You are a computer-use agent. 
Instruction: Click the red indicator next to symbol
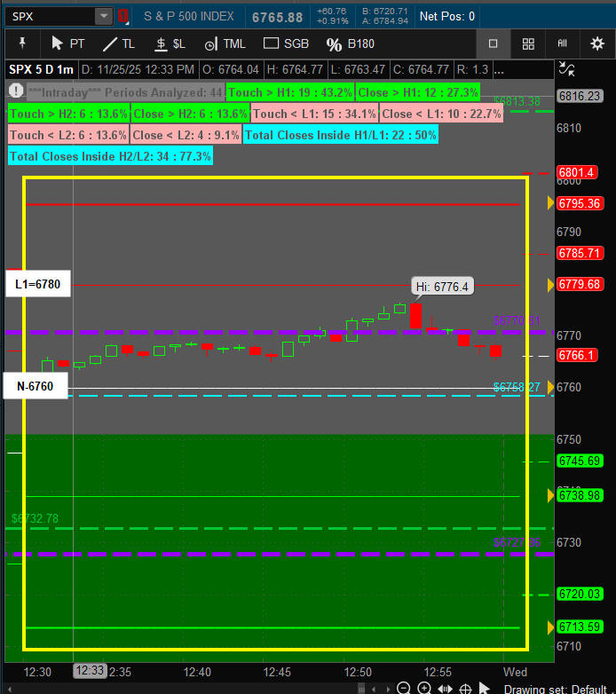pyautogui.click(x=123, y=16)
